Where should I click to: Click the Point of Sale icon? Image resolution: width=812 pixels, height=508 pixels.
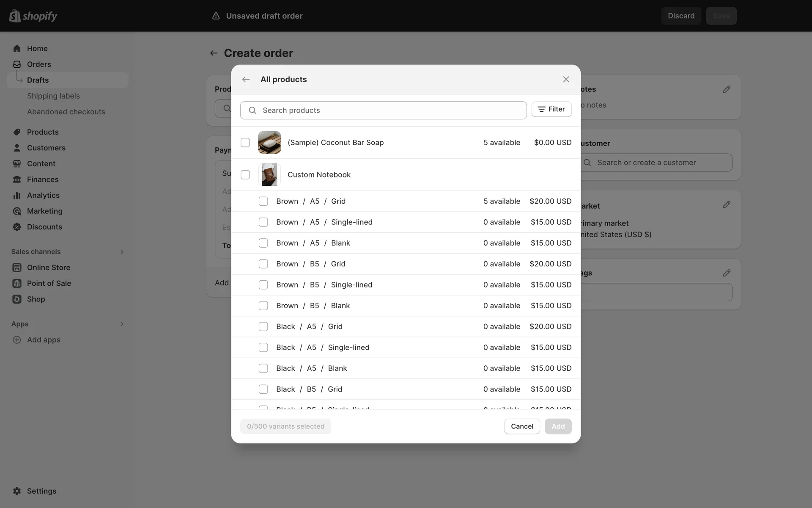point(17,283)
